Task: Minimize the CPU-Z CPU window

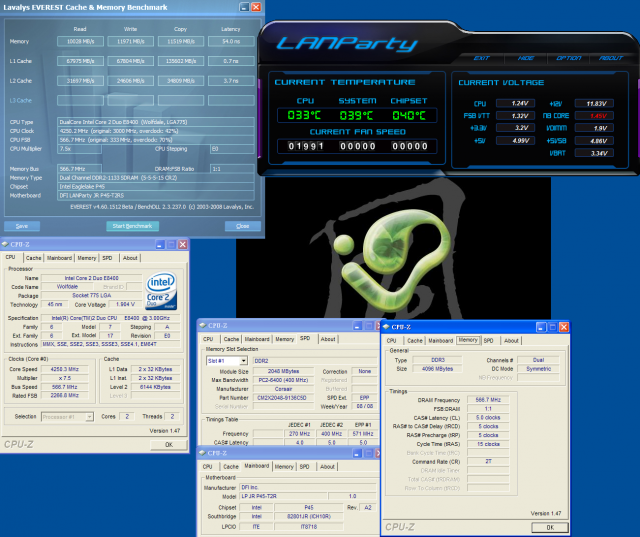Action: [x=160, y=244]
